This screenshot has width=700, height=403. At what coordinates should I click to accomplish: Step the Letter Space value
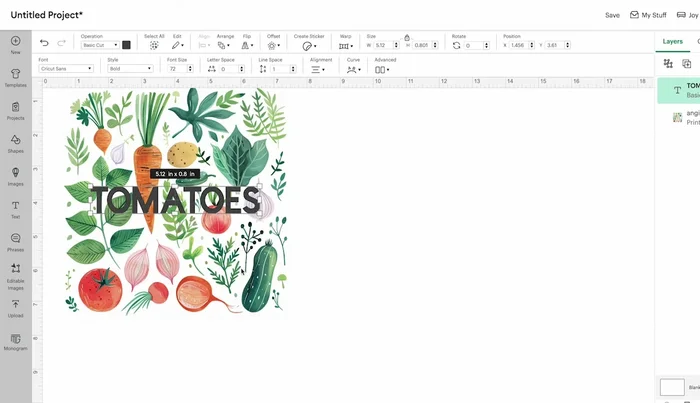(242, 69)
